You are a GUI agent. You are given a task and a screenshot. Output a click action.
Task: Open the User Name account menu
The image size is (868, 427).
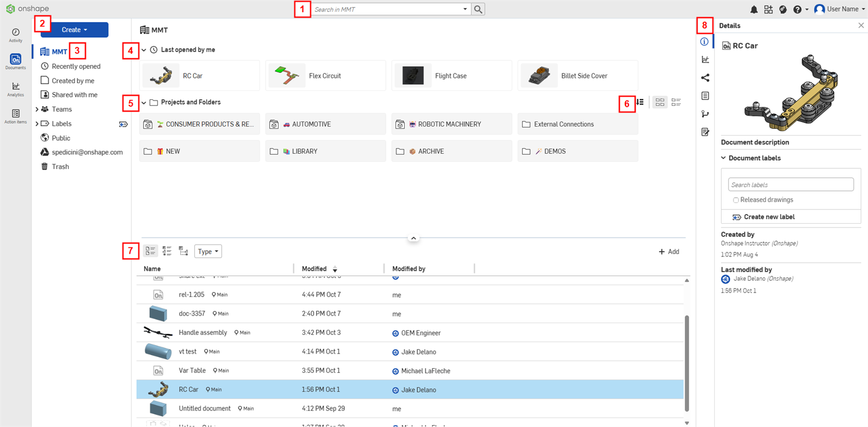841,9
